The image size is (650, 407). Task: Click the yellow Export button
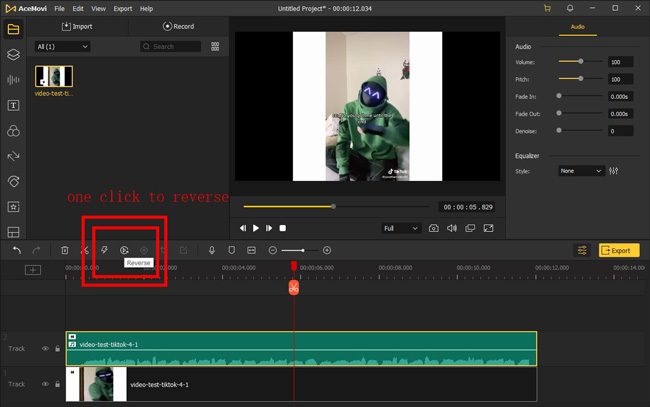(x=619, y=250)
